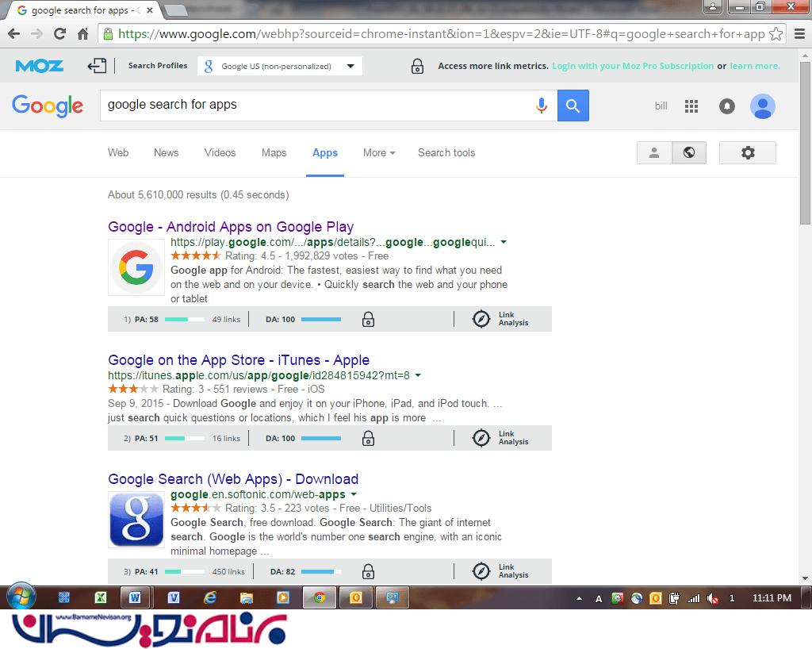The image size is (812, 649).
Task: Open the Google apps grid
Action: [691, 106]
